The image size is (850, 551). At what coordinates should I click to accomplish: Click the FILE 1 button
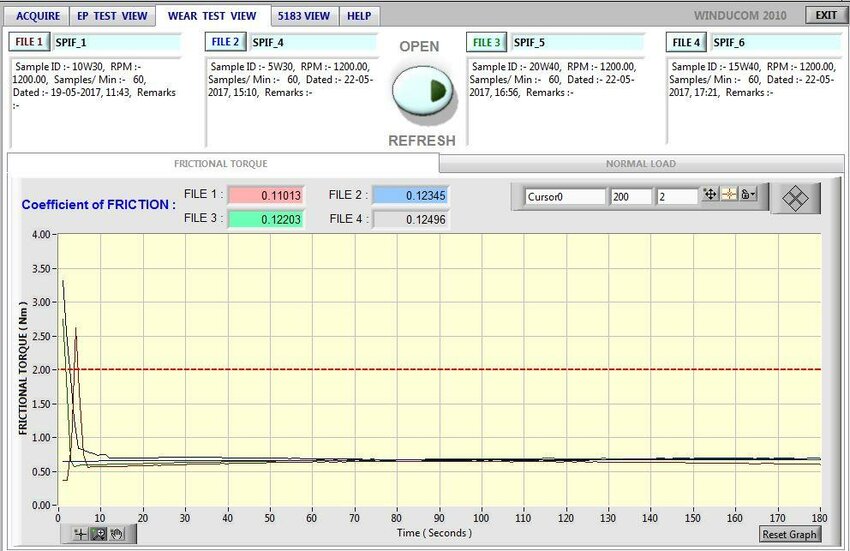point(28,42)
